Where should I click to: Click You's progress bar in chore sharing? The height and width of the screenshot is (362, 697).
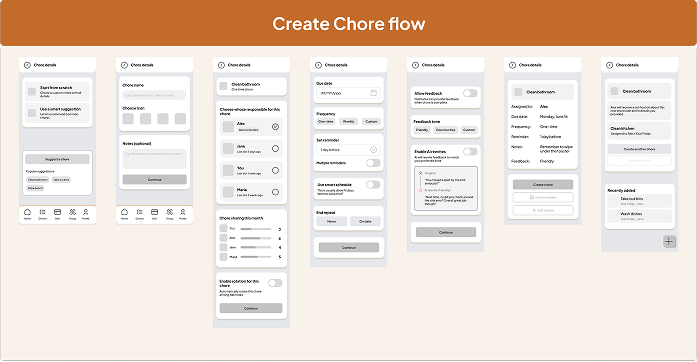coord(256,229)
